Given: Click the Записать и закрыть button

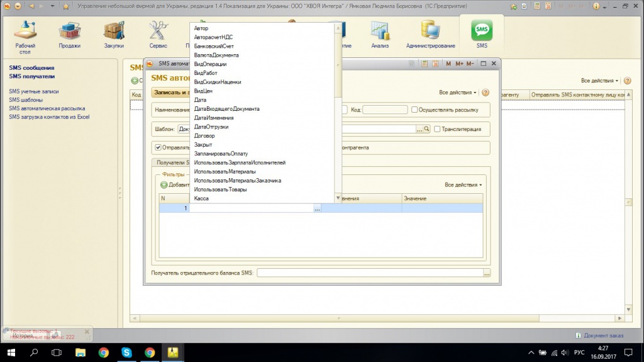Looking at the screenshot, I should [171, 93].
